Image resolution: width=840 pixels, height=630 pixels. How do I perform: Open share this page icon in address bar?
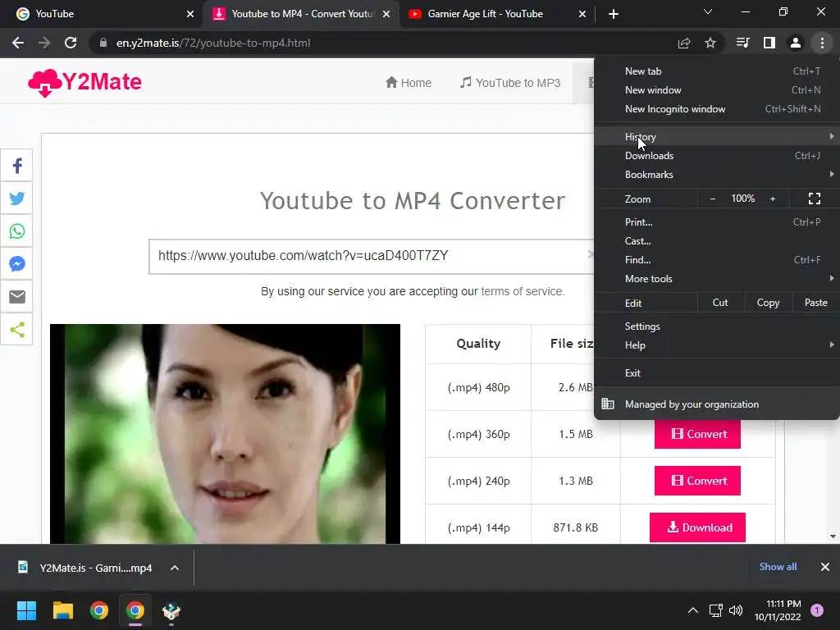point(684,43)
